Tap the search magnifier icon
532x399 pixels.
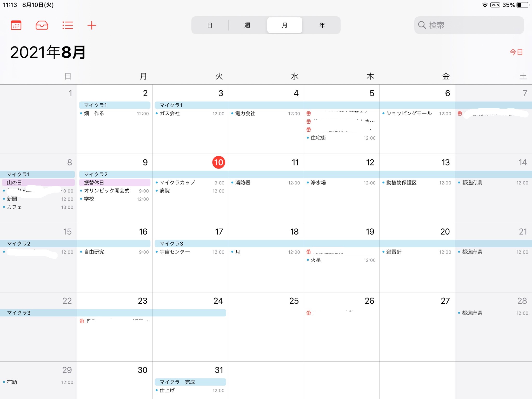tap(422, 25)
